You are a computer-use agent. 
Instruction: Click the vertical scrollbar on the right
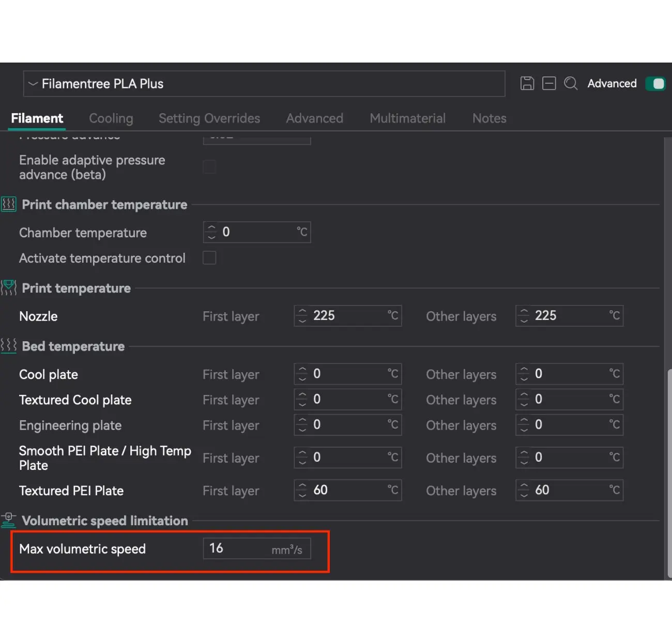(668, 465)
